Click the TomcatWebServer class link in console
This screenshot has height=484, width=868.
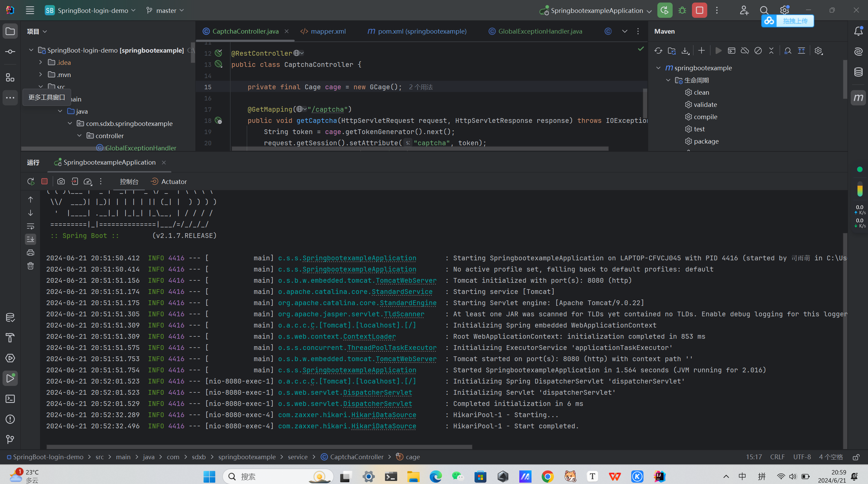point(406,280)
